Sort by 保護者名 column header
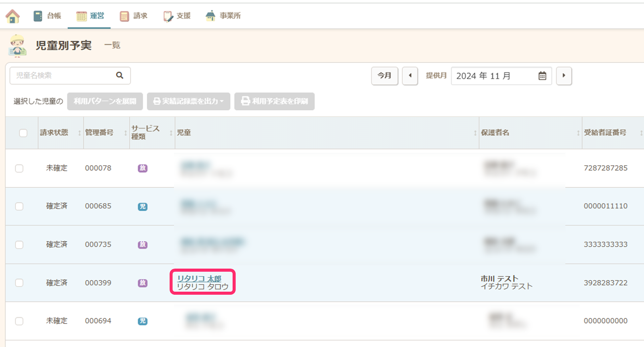The height and width of the screenshot is (347, 644). click(x=495, y=133)
